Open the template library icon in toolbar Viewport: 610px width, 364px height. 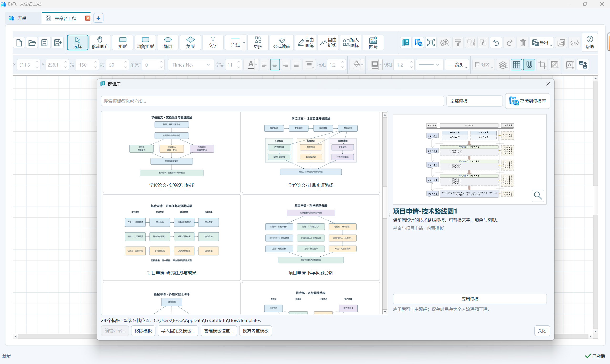[x=406, y=43]
